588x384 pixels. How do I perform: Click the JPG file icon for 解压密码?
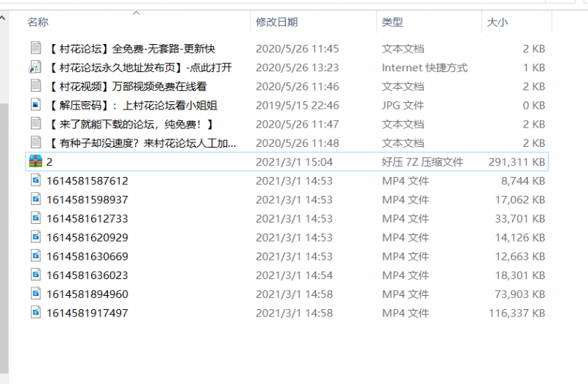(x=35, y=105)
